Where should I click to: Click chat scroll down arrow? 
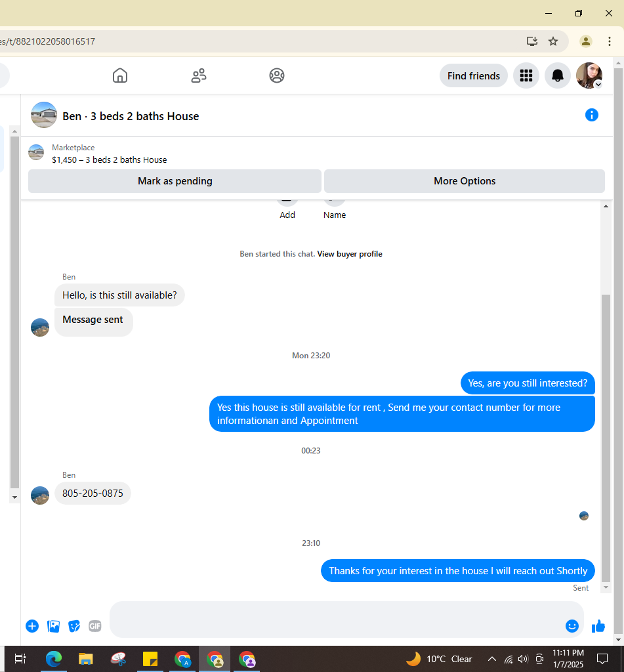point(606,587)
